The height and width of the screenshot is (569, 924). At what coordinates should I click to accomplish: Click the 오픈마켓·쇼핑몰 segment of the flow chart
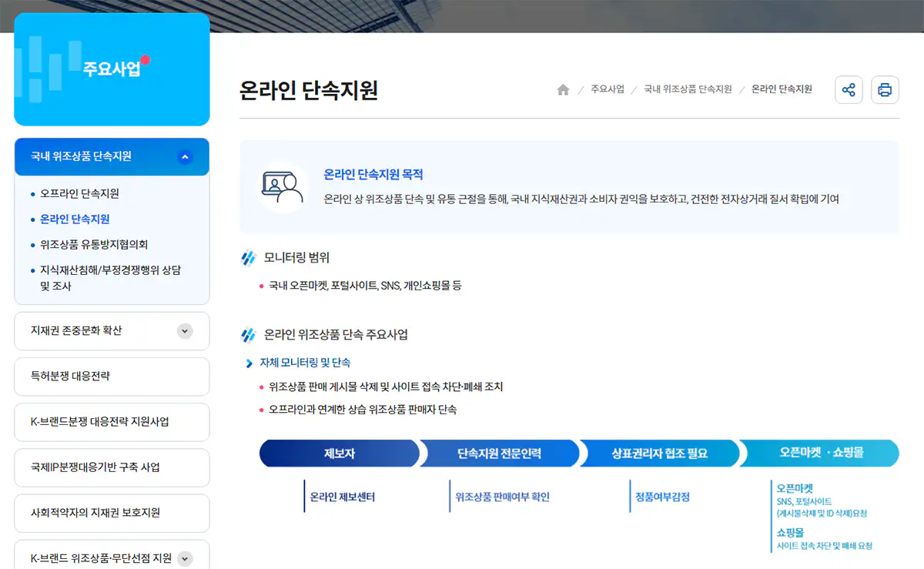click(819, 454)
